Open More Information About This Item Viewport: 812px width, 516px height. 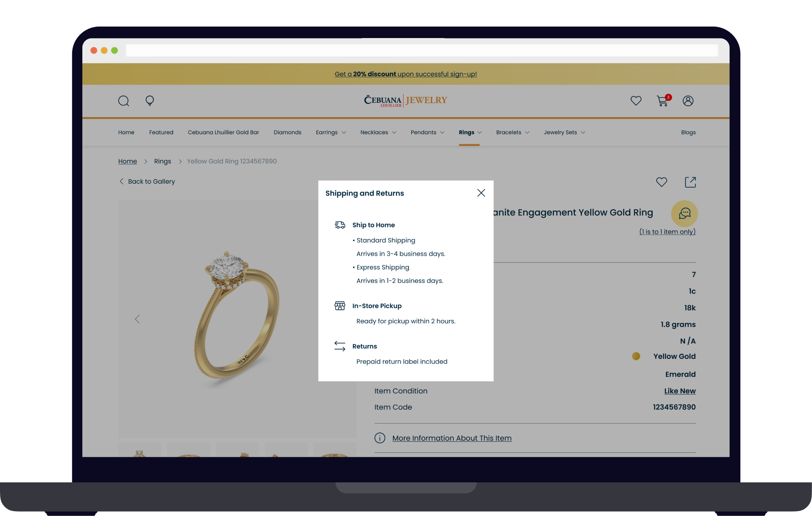[452, 438]
